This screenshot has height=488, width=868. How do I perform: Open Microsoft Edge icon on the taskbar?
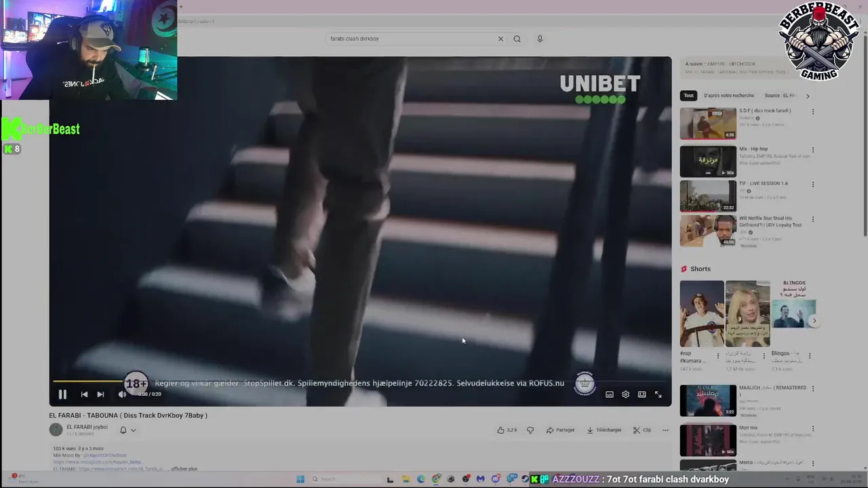420,479
